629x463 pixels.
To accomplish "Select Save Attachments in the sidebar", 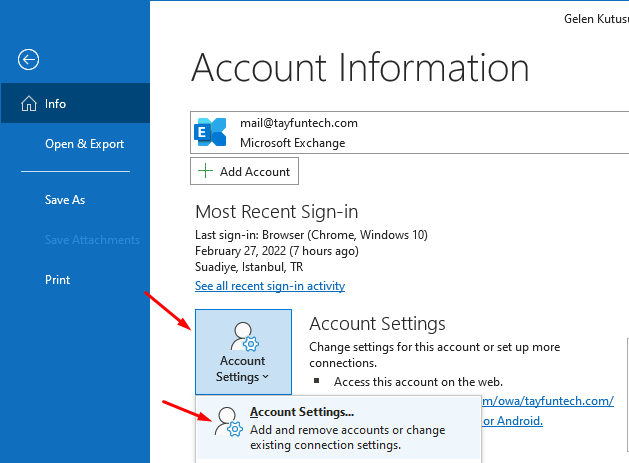I will 92,240.
